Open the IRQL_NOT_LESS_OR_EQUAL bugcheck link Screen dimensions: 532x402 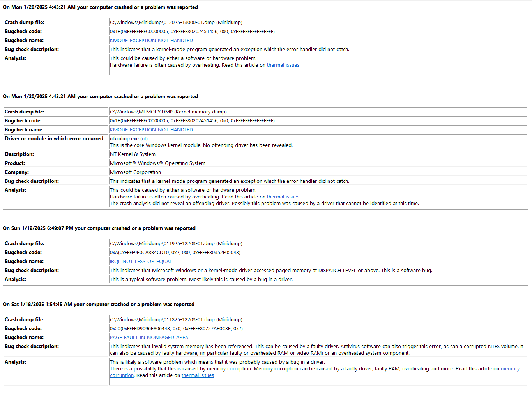pos(141,262)
